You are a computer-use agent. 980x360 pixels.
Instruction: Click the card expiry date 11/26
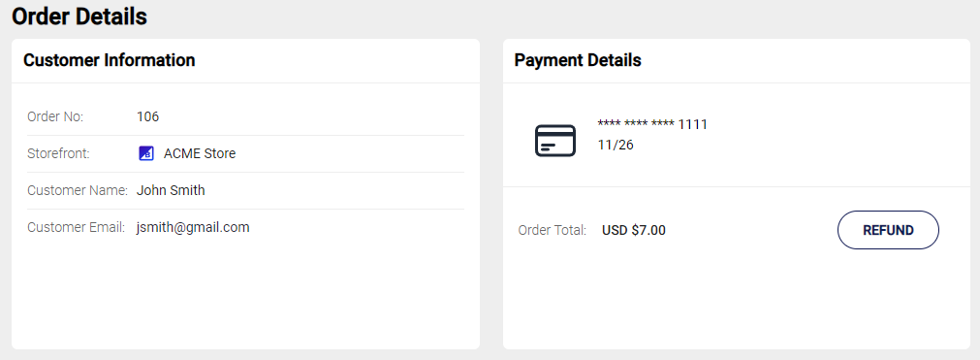click(616, 145)
